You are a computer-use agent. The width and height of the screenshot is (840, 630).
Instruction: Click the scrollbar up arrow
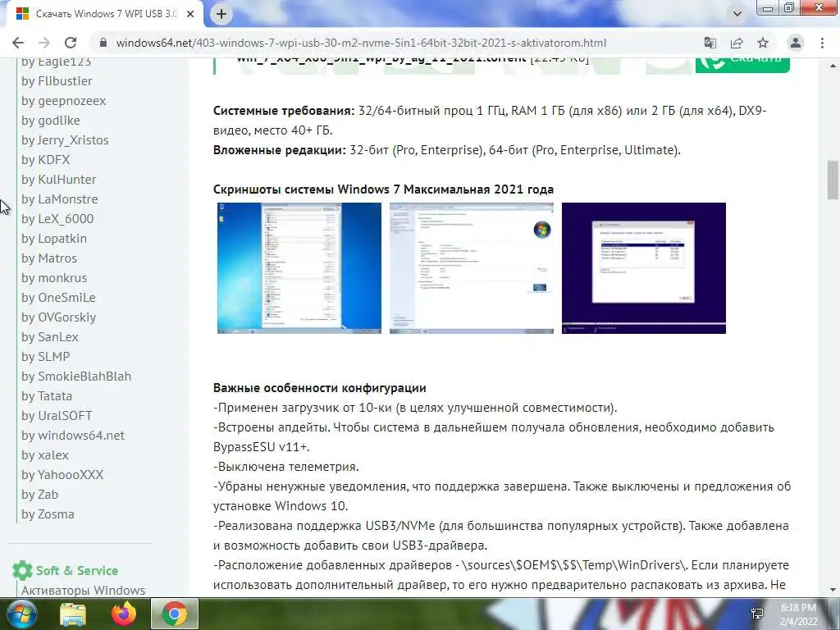pyautogui.click(x=833, y=66)
